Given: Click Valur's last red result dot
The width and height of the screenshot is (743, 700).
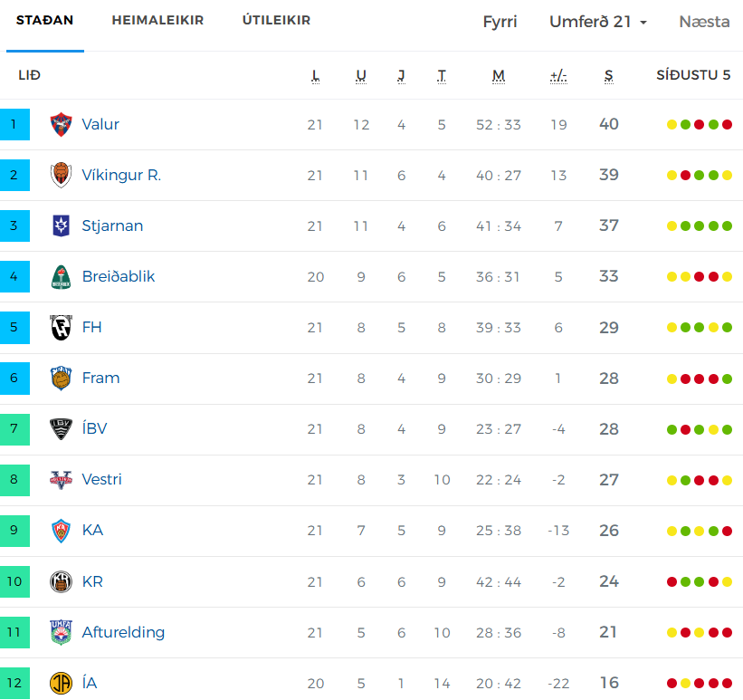Looking at the screenshot, I should [728, 125].
